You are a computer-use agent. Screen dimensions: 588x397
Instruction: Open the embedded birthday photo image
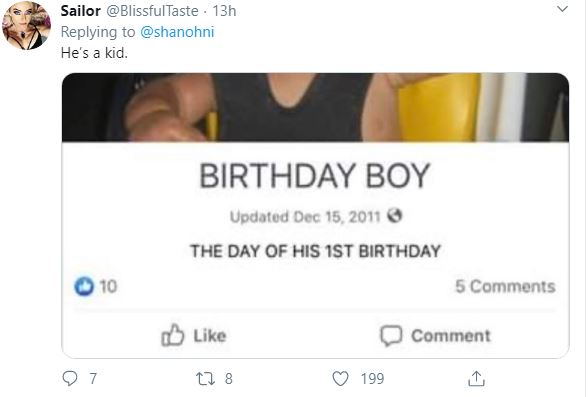pos(315,107)
